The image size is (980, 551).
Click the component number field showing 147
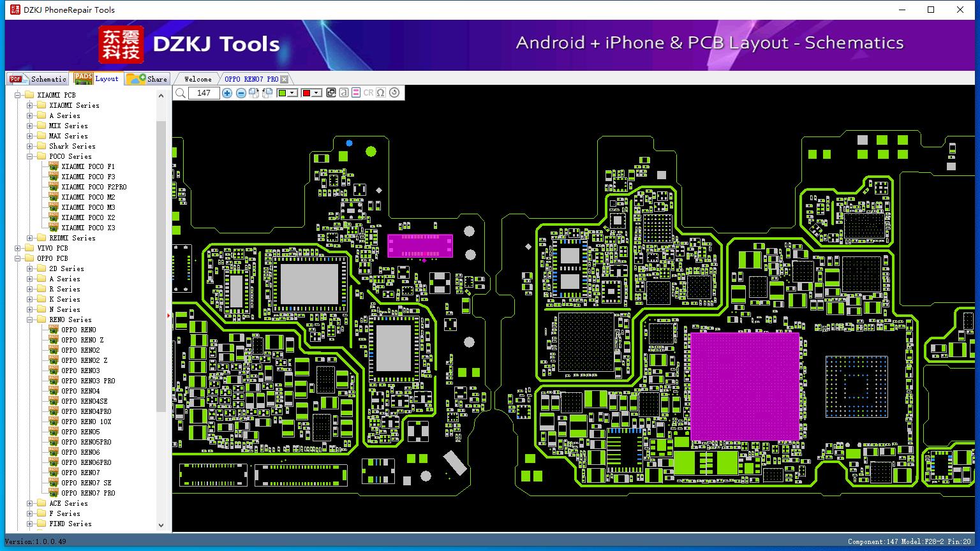[204, 93]
